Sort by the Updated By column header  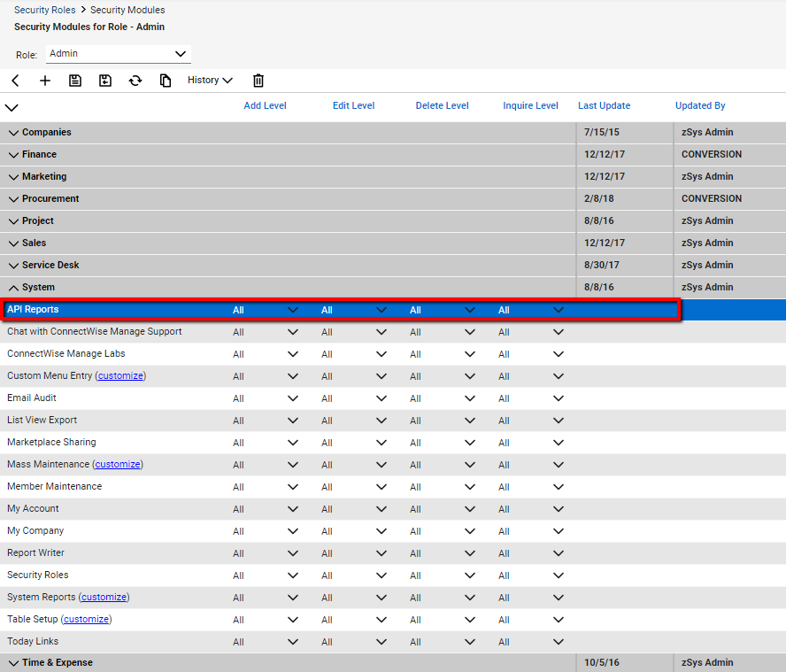[x=700, y=105]
